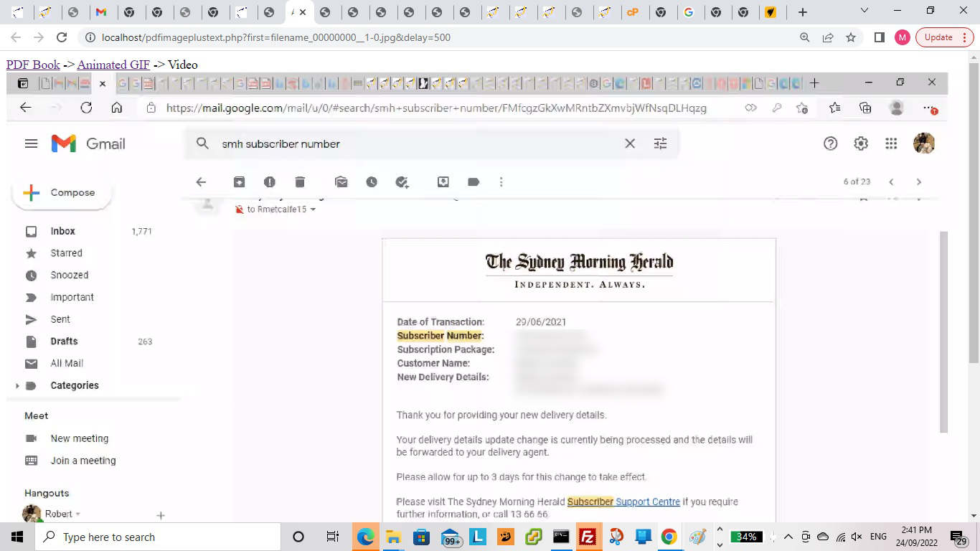Reload the localhost page in Chrome
Image resolution: width=980 pixels, height=551 pixels.
click(62, 37)
